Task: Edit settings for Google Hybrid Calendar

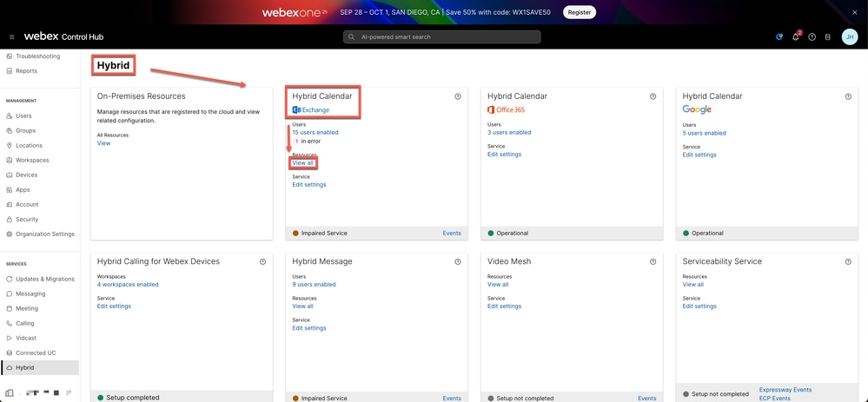Action: [x=699, y=155]
